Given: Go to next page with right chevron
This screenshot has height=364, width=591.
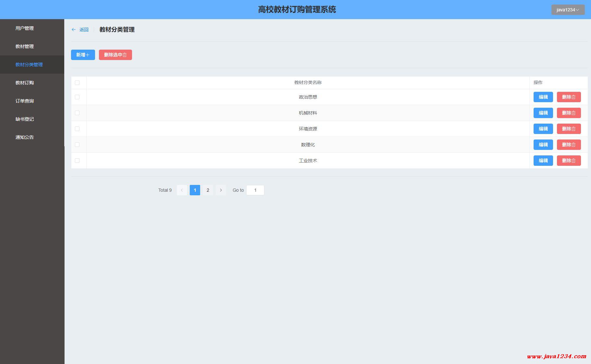Looking at the screenshot, I should coord(221,190).
